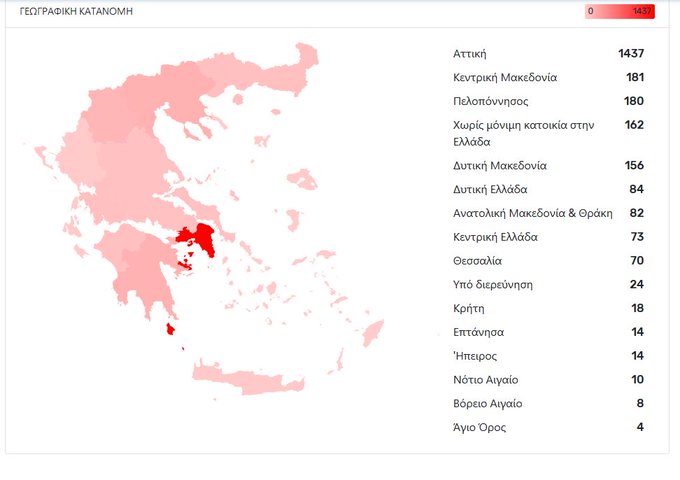Click the value 18 for Κρήτη
Image resolution: width=680 pixels, height=480 pixels.
tap(638, 308)
